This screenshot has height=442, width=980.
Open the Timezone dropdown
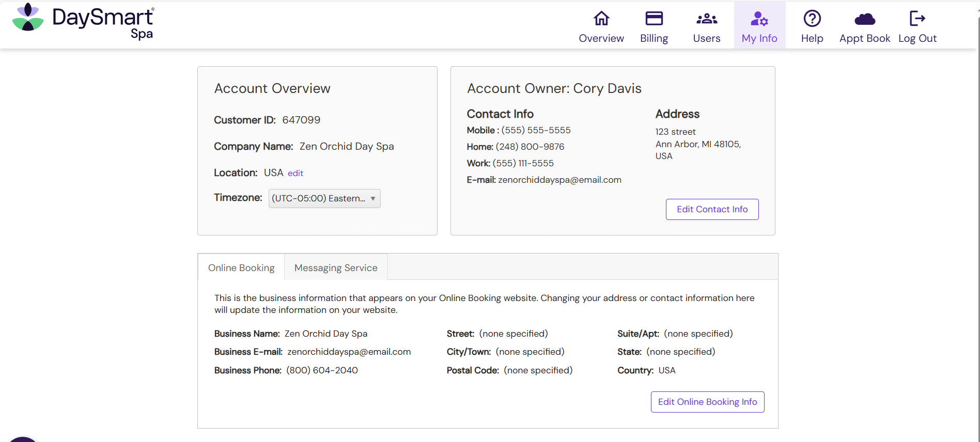click(324, 198)
